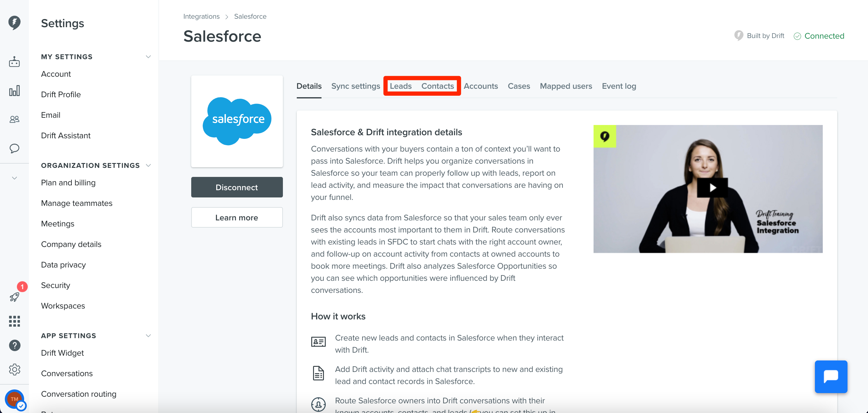Collapse the App Settings section

click(x=148, y=336)
